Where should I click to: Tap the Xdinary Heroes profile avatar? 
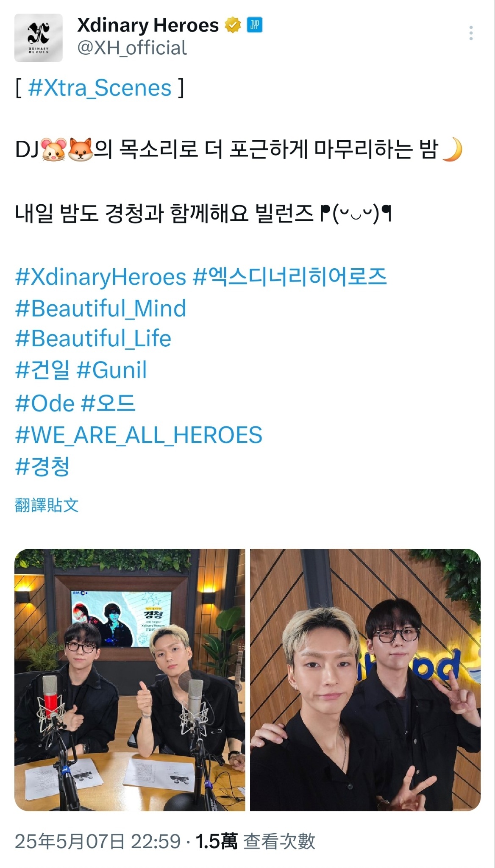tap(39, 37)
